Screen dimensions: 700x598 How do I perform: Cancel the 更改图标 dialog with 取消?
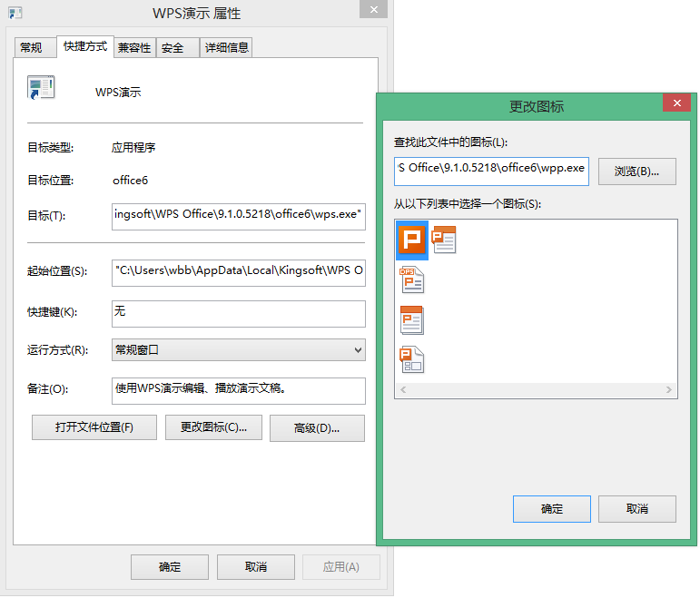coord(637,509)
